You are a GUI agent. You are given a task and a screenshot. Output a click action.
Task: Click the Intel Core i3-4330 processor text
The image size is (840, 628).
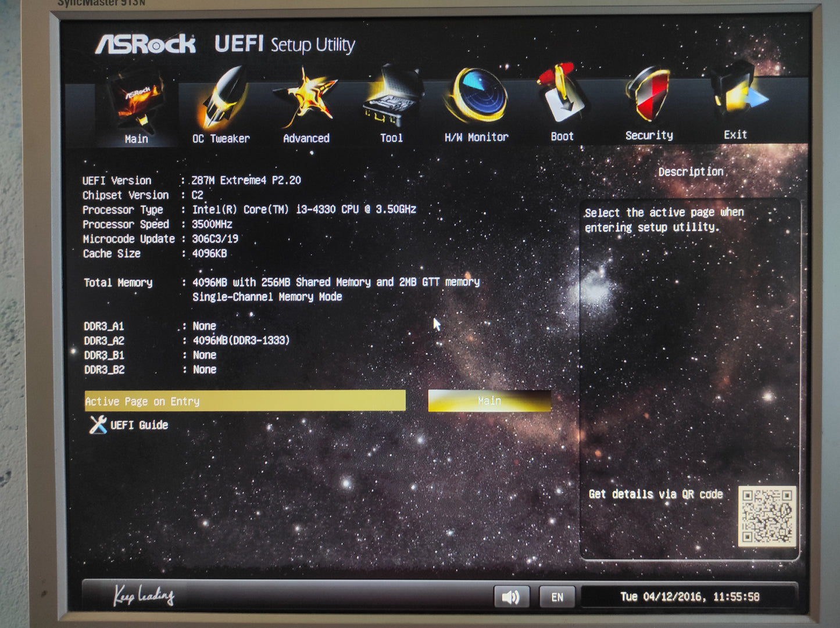tap(304, 209)
